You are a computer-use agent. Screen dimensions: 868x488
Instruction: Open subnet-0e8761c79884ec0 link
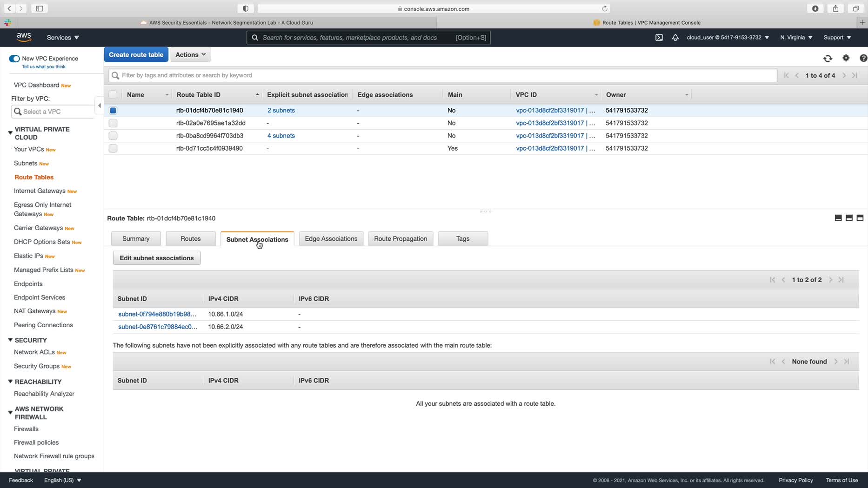158,327
